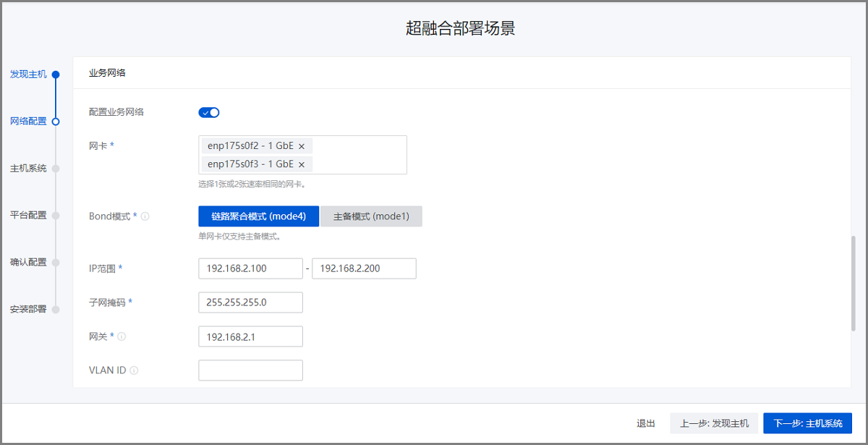
Task: Click the 网关 help info icon
Action: coord(122,336)
